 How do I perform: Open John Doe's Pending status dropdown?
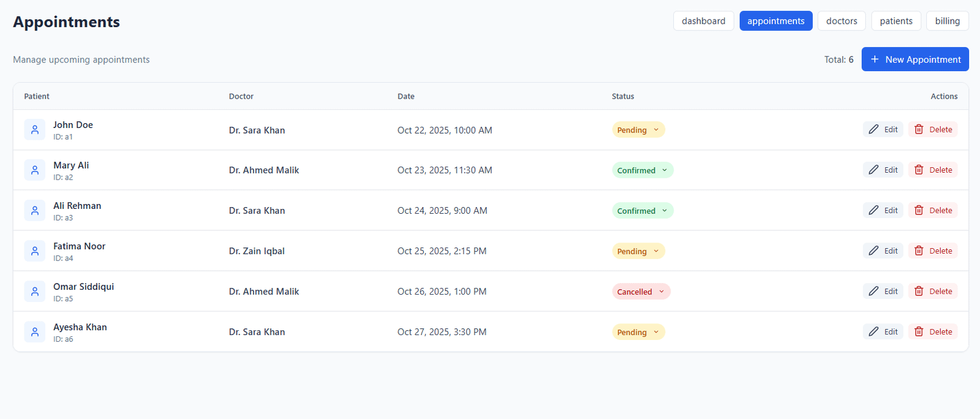[x=638, y=130]
